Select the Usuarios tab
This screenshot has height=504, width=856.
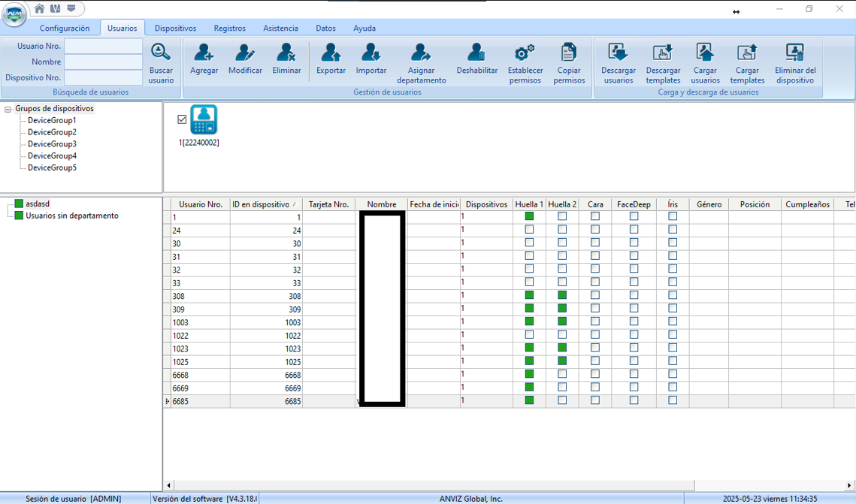click(x=123, y=28)
